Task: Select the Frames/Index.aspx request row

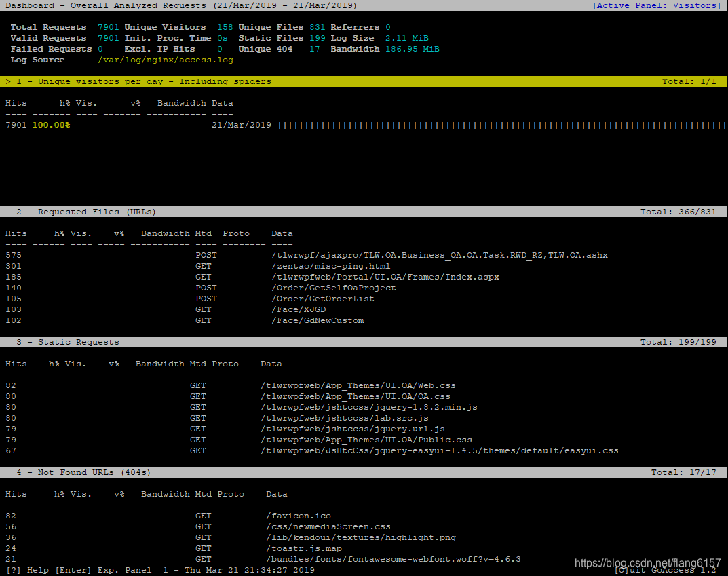Action: pyautogui.click(x=252, y=277)
